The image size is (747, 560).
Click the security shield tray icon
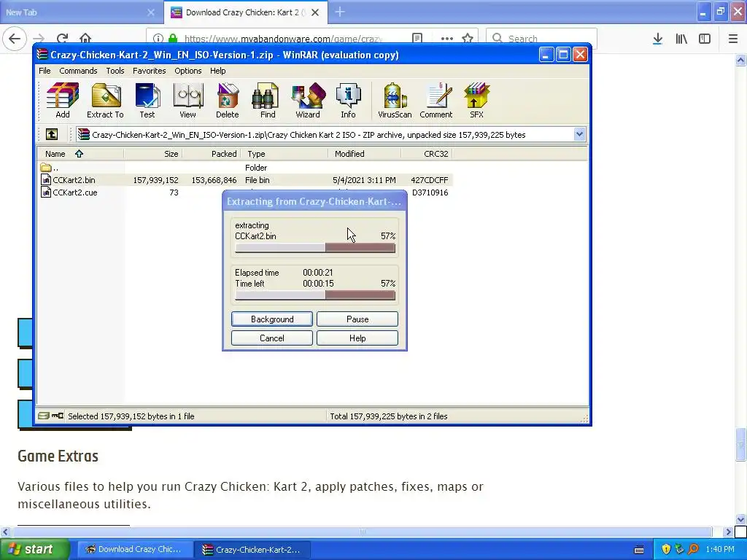666,550
